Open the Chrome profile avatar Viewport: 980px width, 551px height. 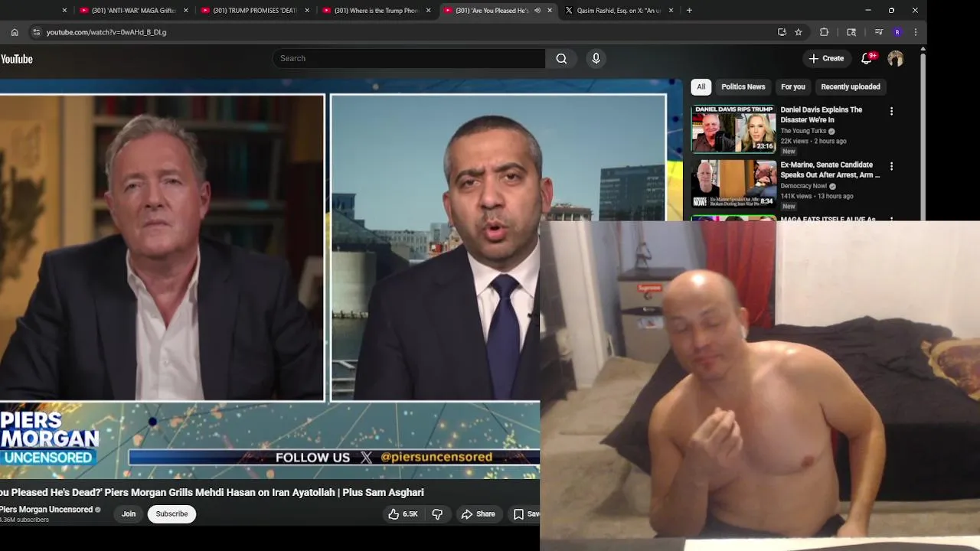[897, 32]
